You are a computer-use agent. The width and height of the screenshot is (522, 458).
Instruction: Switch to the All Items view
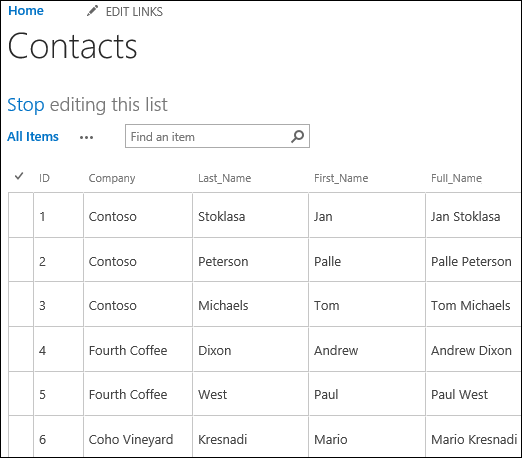coord(33,137)
